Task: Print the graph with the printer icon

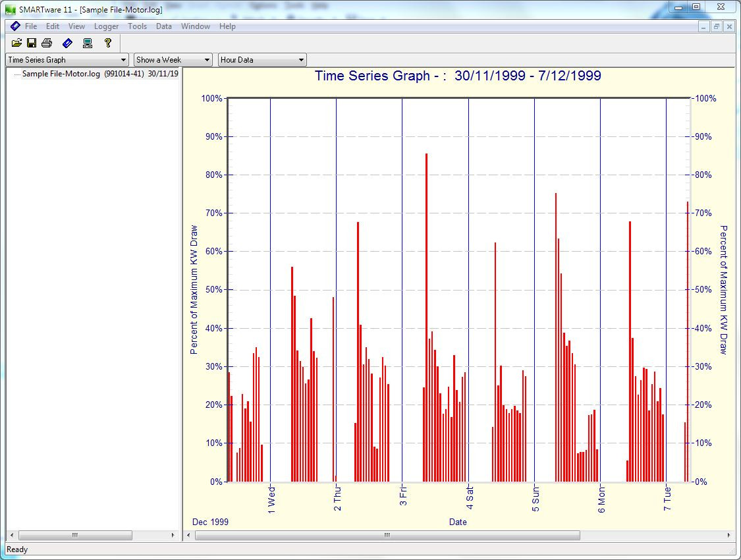Action: pyautogui.click(x=47, y=43)
